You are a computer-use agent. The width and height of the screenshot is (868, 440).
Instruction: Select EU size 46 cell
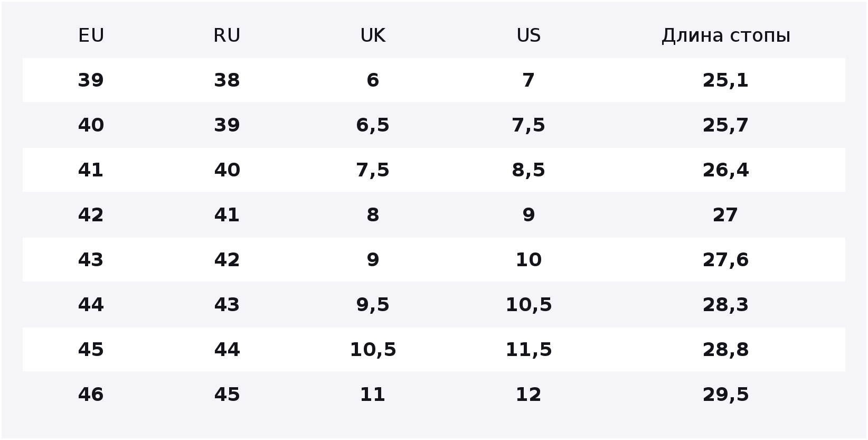pos(91,395)
